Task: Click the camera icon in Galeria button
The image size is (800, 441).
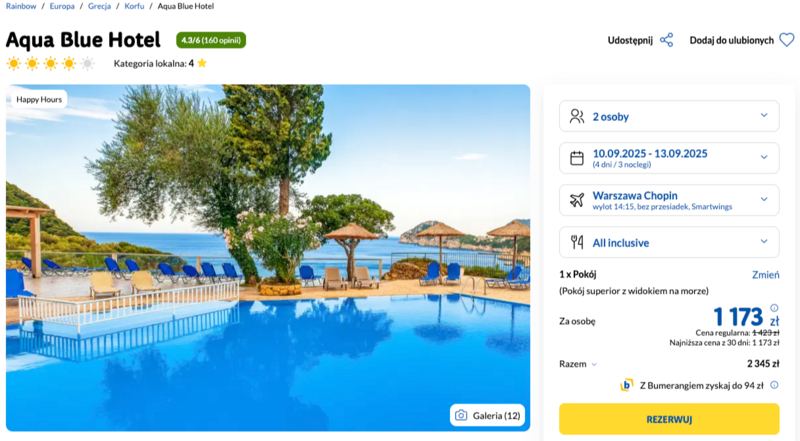Action: point(461,415)
